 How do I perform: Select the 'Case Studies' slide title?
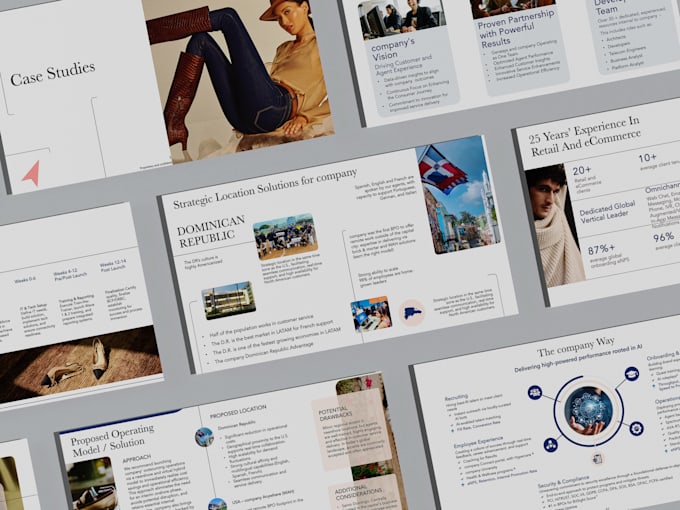click(52, 74)
